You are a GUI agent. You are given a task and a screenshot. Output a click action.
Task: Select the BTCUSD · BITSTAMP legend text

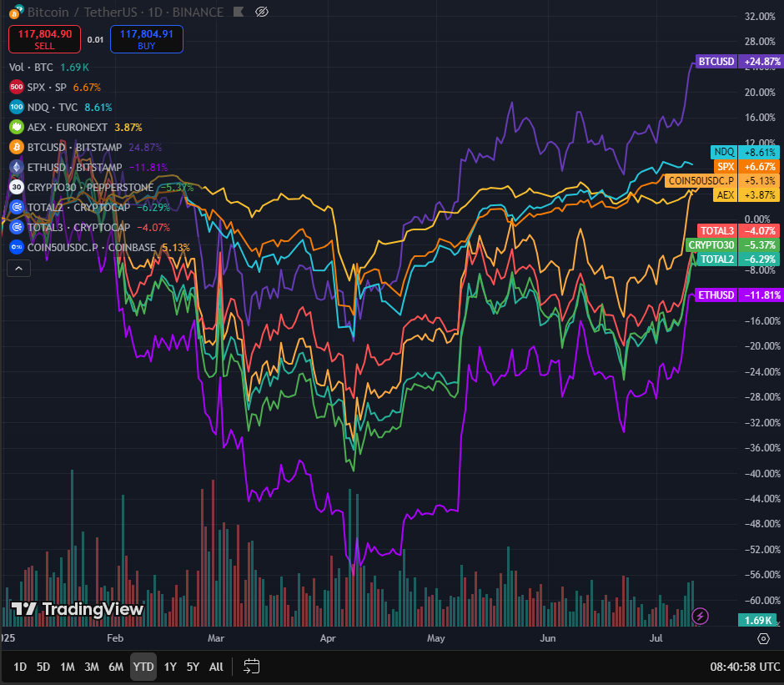pos(74,147)
